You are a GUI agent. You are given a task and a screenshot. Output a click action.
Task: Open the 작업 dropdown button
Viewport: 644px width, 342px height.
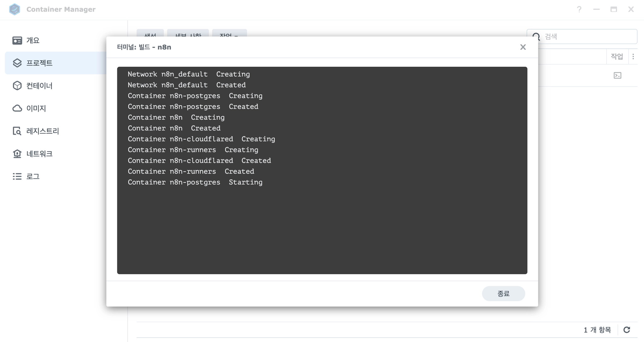229,33
